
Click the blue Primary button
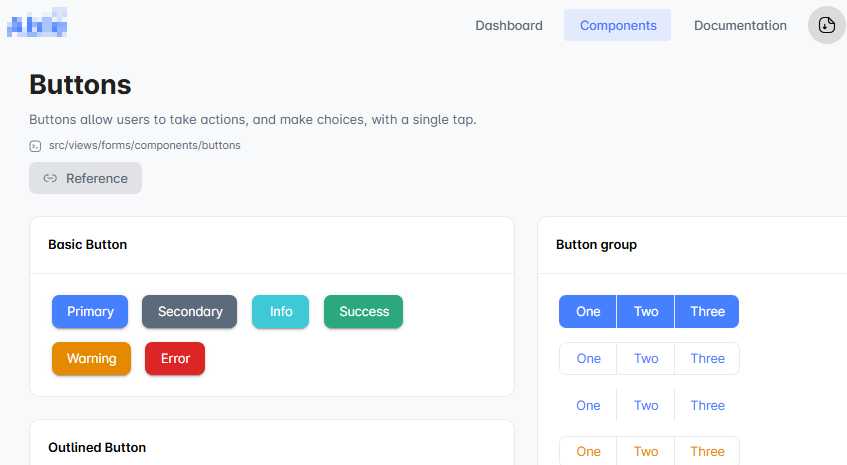click(90, 312)
